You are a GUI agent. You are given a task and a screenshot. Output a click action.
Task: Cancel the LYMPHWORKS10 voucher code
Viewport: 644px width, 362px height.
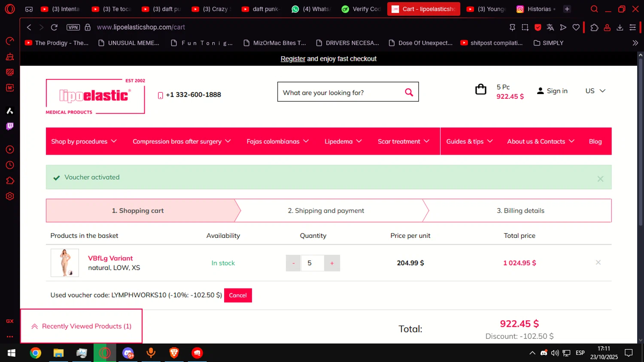pyautogui.click(x=238, y=295)
